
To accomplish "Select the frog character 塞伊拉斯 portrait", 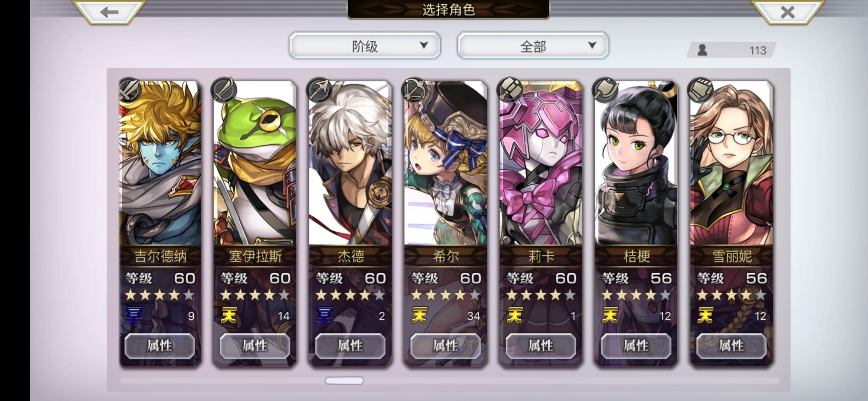I will click(x=255, y=163).
